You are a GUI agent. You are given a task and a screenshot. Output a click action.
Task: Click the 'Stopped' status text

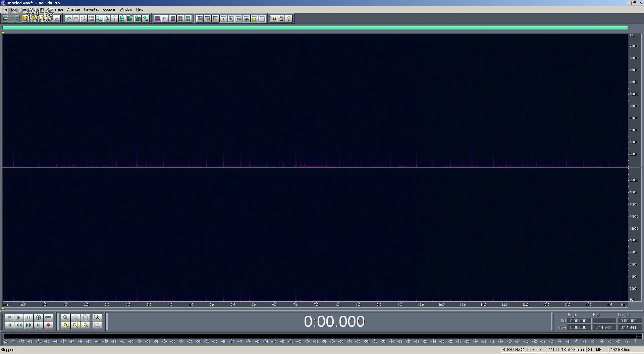8,350
